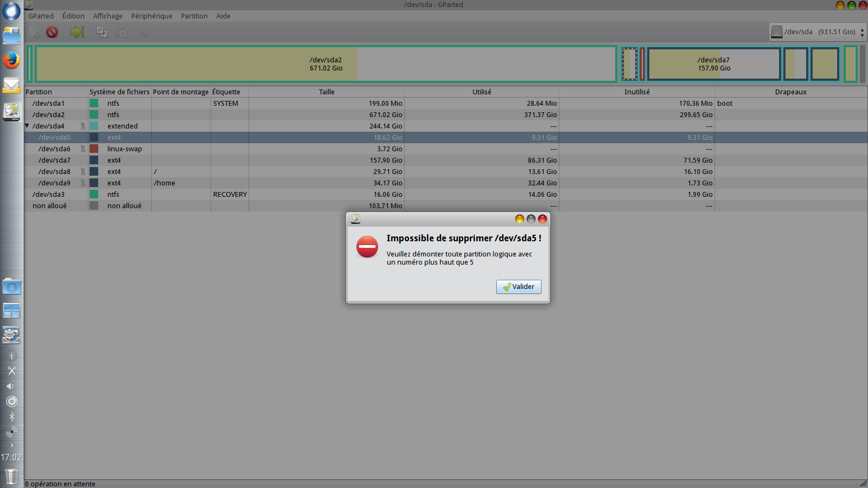Click the GParted window title bar icon

coord(29,5)
